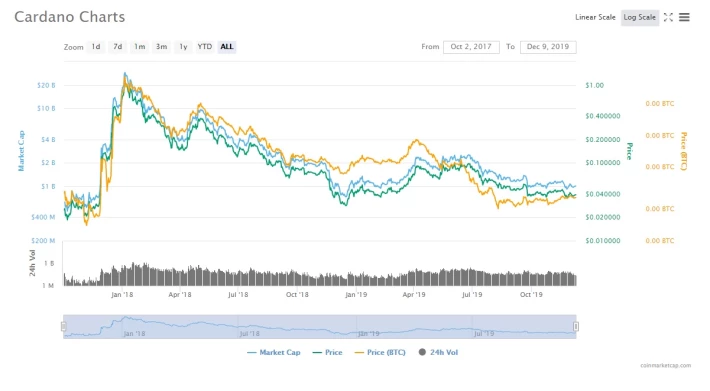Toggle 24h Vol series in legend
Viewport: 710px width, 391px height.
click(438, 352)
